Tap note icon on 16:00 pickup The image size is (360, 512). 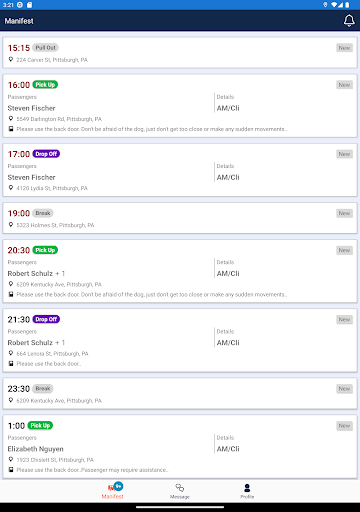pyautogui.click(x=11, y=129)
